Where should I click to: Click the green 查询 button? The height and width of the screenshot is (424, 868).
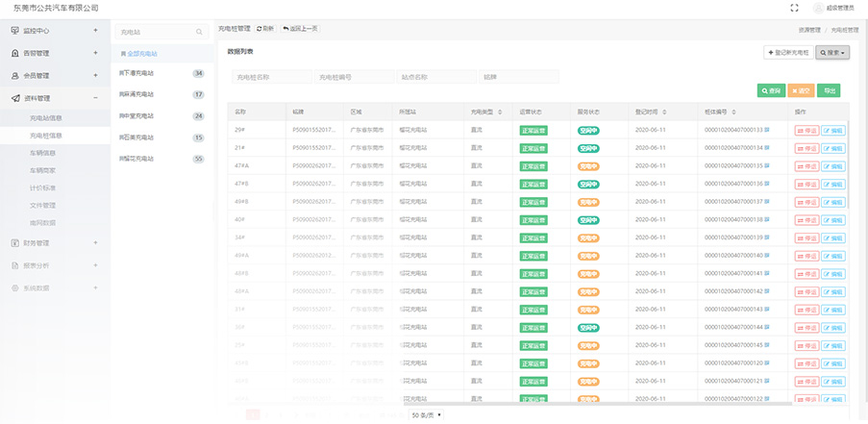pyautogui.click(x=770, y=90)
